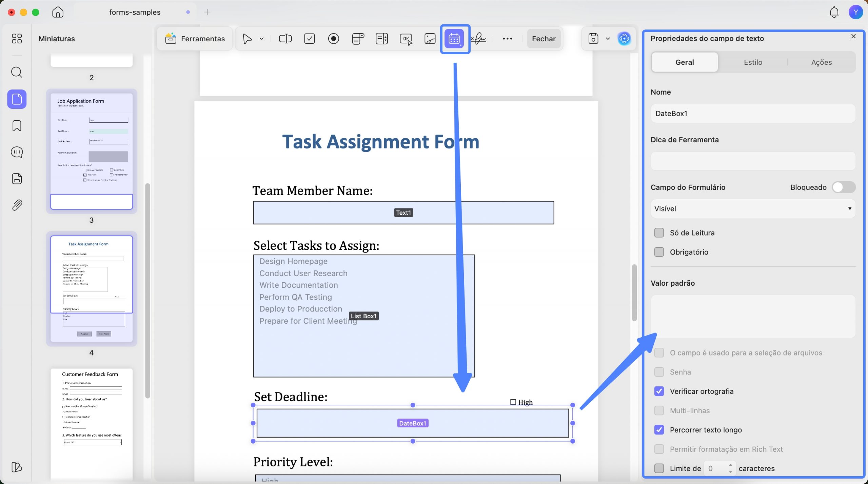Screen dimensions: 868x484
Task: Close the text field properties panel
Action: pyautogui.click(x=853, y=36)
